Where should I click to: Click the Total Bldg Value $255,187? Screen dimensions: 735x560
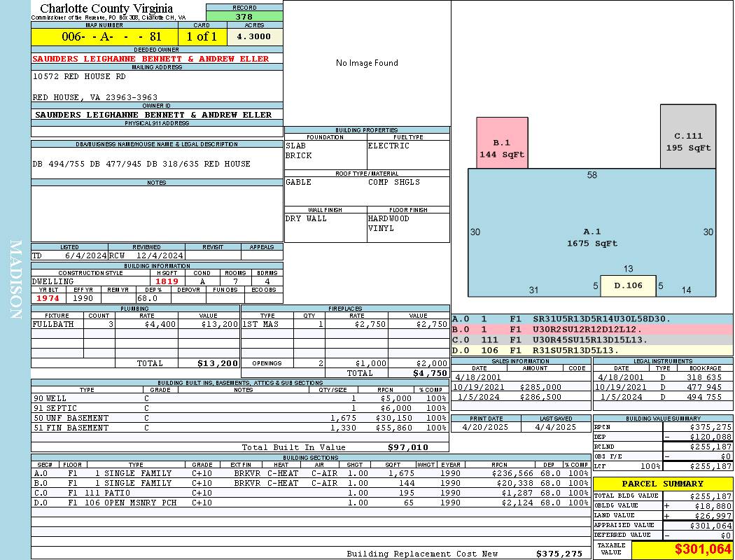point(710,496)
